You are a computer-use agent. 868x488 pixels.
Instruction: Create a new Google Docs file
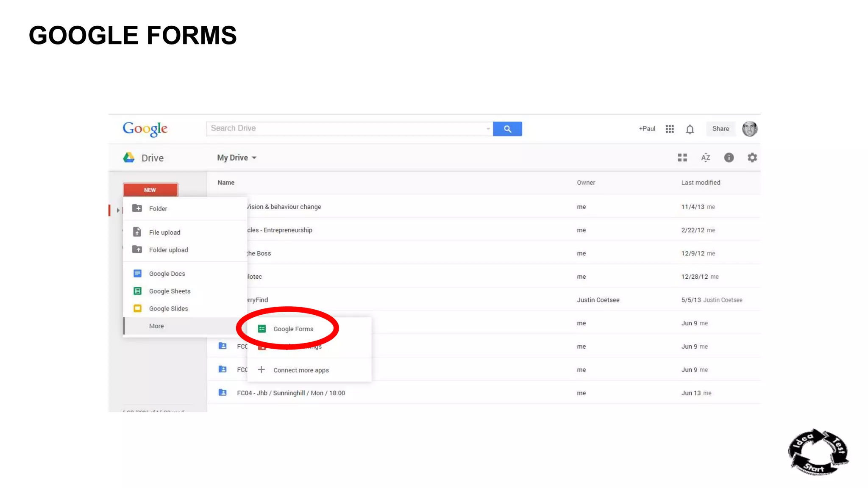pyautogui.click(x=185, y=274)
